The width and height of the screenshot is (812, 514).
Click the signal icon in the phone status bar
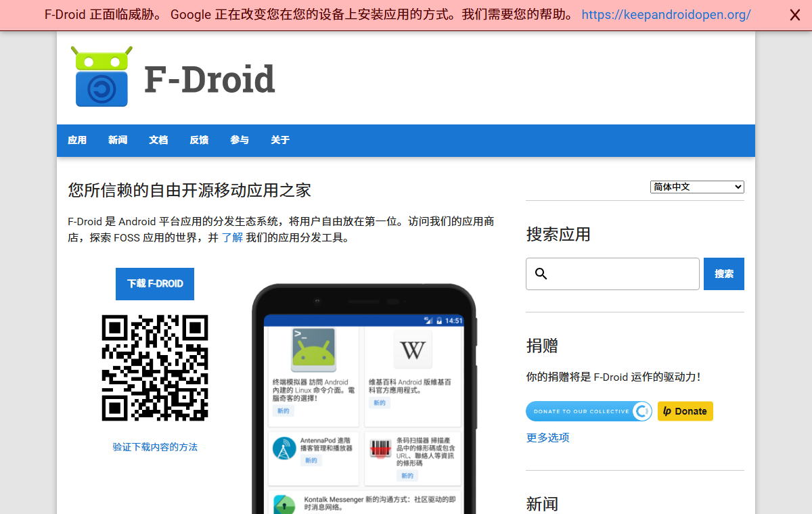tap(428, 321)
